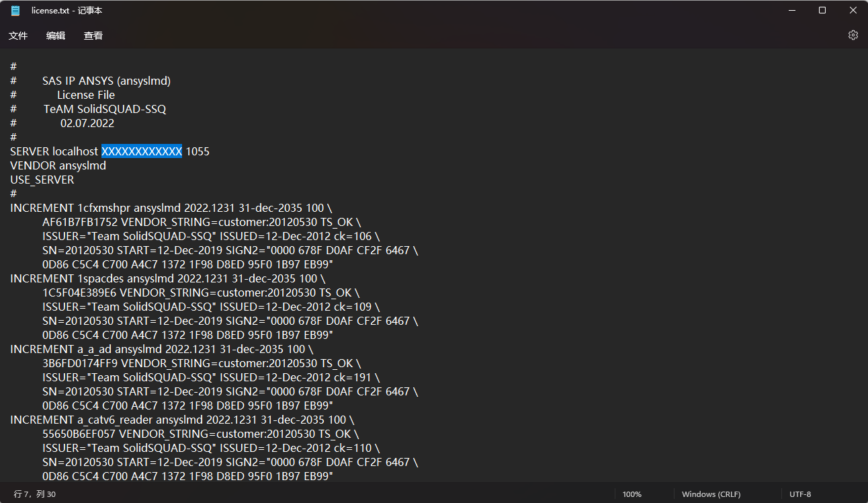Open the 查看 menu
The height and width of the screenshot is (503, 868).
[93, 36]
